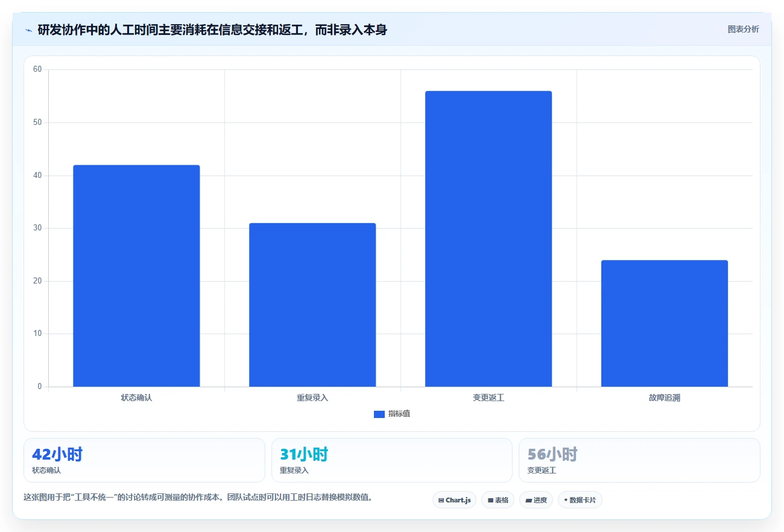Click the footnote text about 工具不统一
The height and width of the screenshot is (532, 784).
click(199, 498)
